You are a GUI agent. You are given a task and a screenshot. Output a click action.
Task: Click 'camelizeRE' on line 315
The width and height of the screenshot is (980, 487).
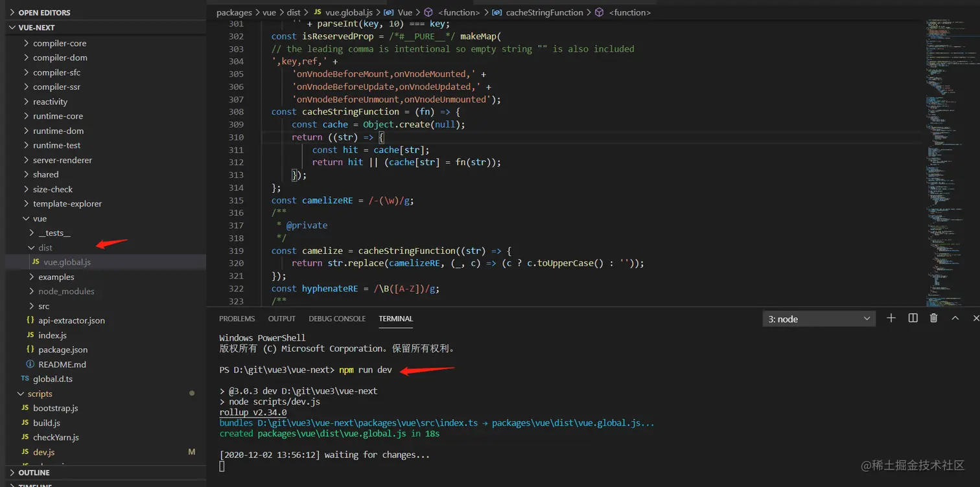coord(327,200)
